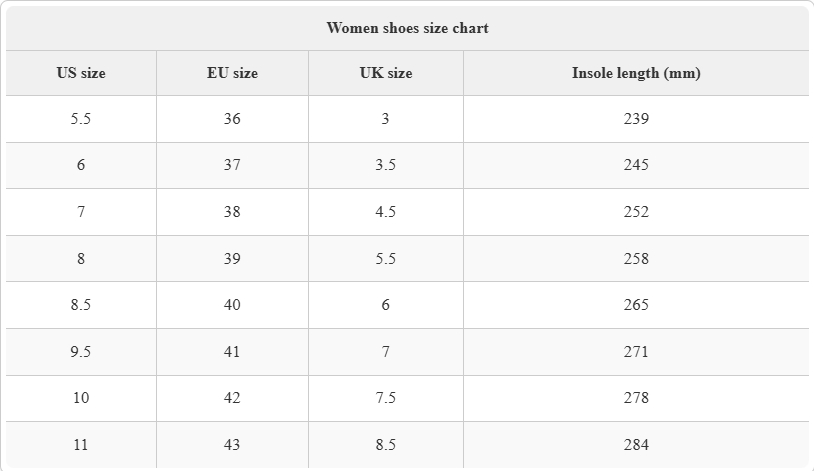Click the EU size 43 cell
Viewport: 814px width, 471px height.
pyautogui.click(x=232, y=445)
